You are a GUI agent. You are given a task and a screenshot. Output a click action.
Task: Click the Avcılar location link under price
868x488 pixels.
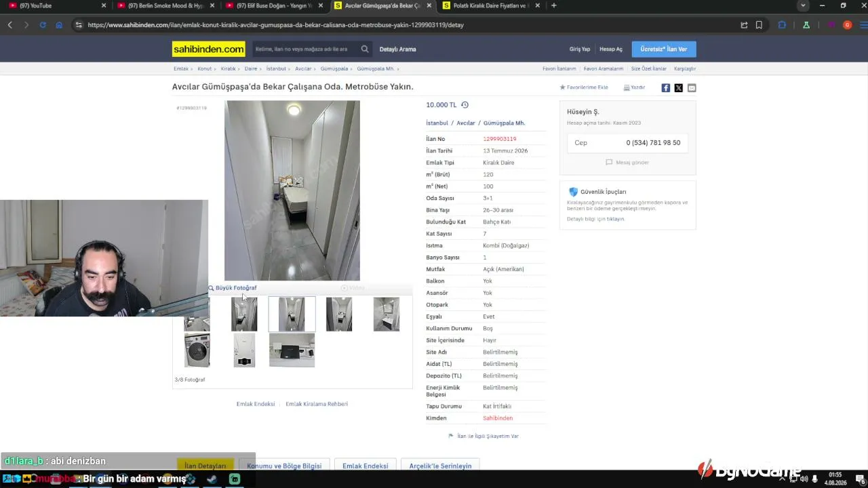(466, 123)
